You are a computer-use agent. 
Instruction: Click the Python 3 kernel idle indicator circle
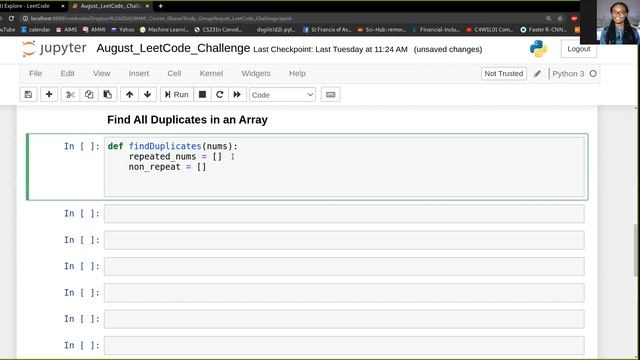[x=593, y=73]
